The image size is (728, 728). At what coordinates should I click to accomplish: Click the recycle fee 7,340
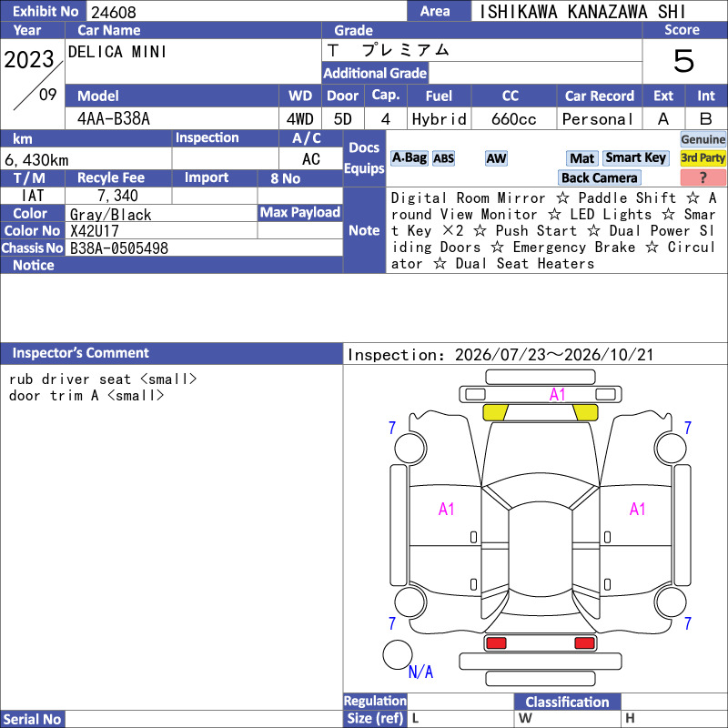pyautogui.click(x=118, y=196)
